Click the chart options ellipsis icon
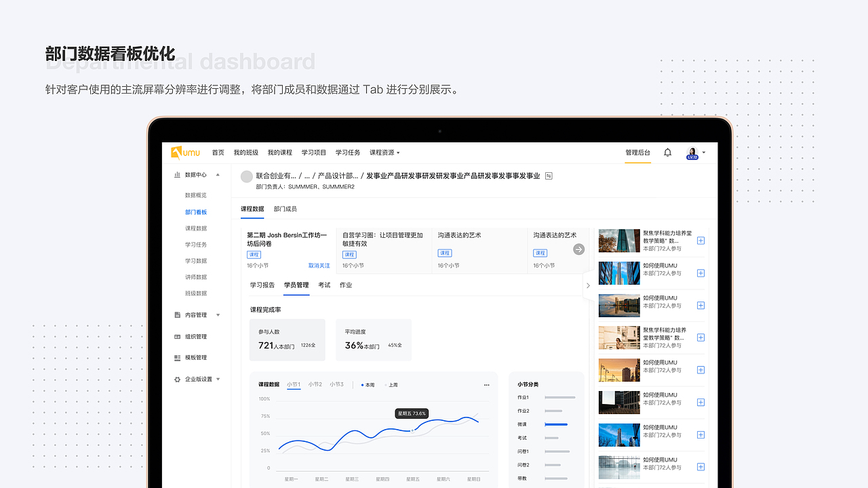 tap(486, 384)
